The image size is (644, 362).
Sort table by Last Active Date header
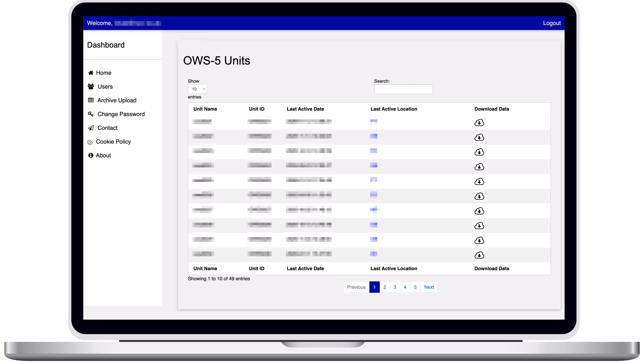pos(305,109)
